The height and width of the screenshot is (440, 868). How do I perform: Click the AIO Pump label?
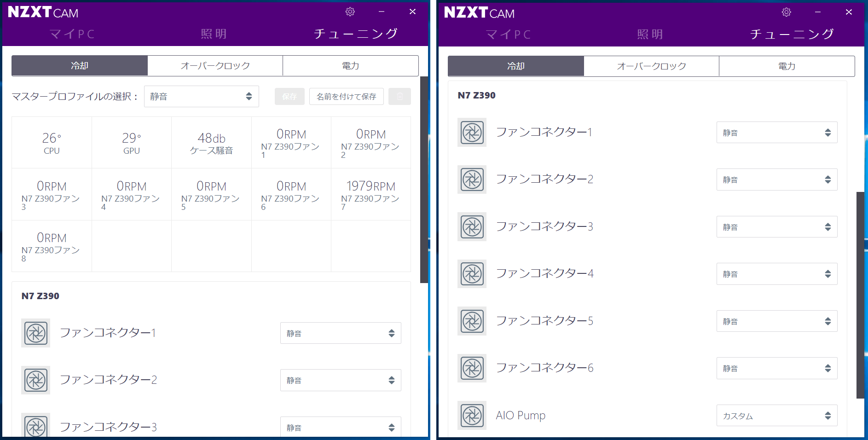[521, 416]
